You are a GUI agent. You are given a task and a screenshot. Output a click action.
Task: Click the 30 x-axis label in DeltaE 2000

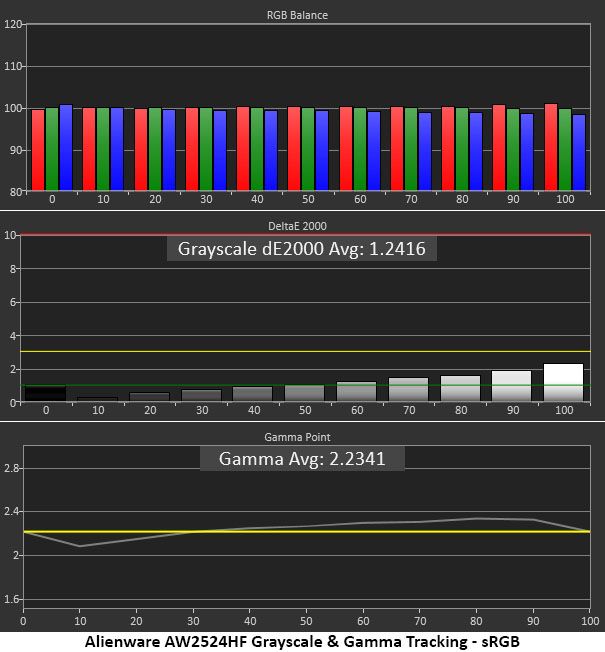[x=202, y=410]
